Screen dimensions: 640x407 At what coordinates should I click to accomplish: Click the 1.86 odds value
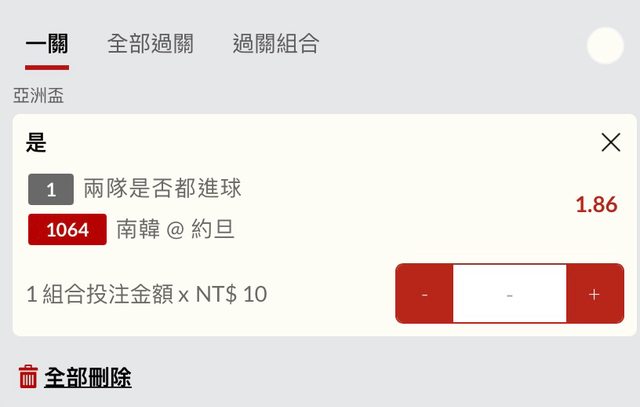(596, 205)
